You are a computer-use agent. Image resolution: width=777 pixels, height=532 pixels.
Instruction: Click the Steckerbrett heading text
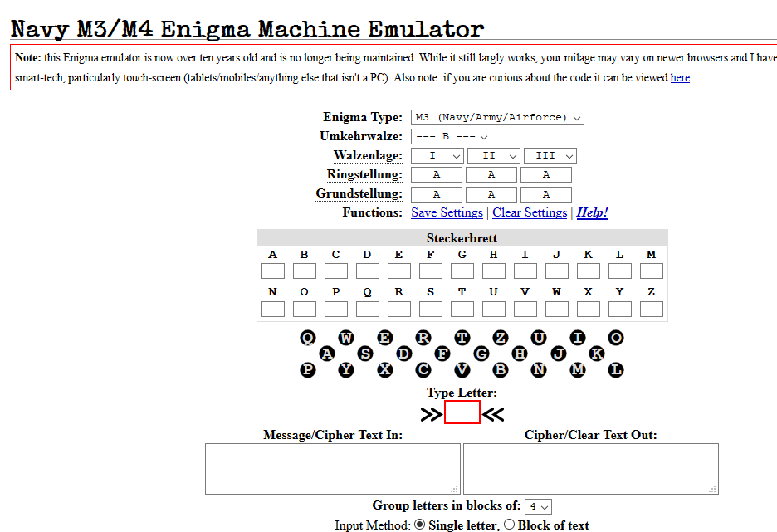point(462,238)
